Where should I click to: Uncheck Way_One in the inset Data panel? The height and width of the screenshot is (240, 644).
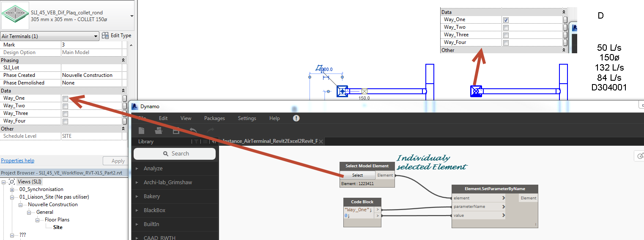(x=506, y=20)
